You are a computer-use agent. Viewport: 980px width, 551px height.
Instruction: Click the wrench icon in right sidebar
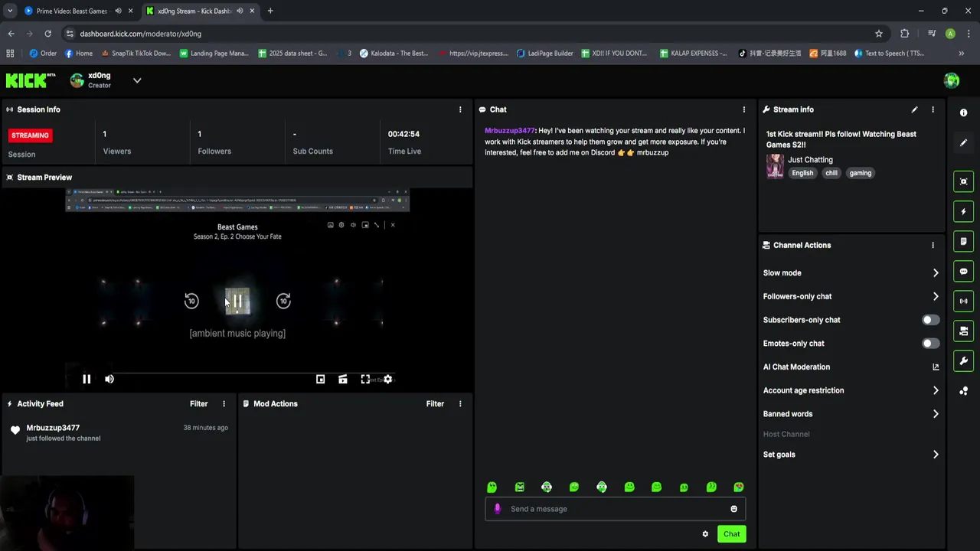[x=963, y=360]
